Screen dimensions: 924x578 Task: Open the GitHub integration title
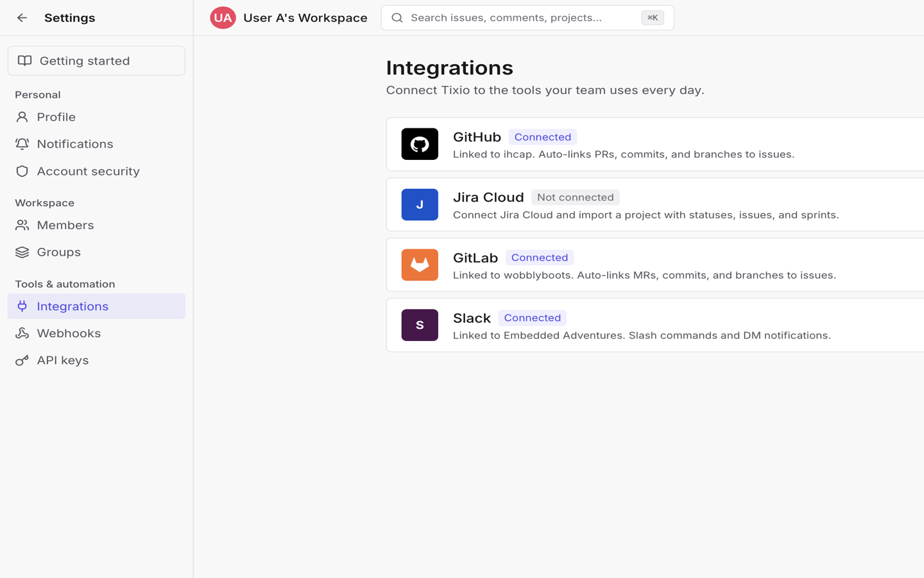click(x=477, y=137)
